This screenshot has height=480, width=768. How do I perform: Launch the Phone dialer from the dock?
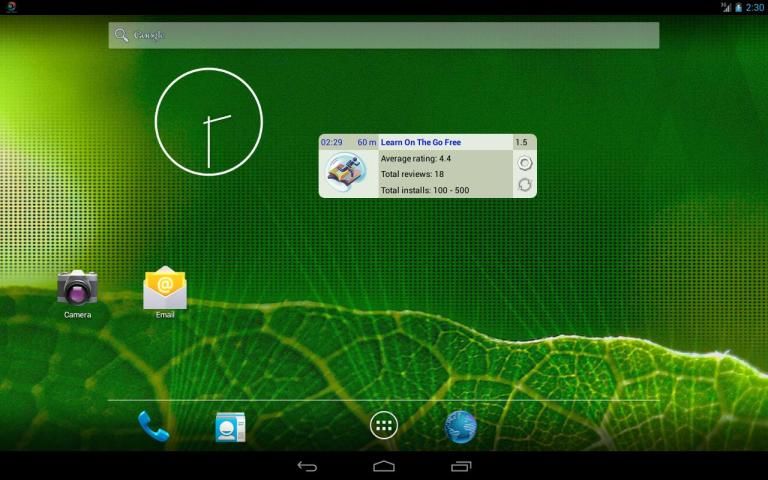(x=153, y=426)
